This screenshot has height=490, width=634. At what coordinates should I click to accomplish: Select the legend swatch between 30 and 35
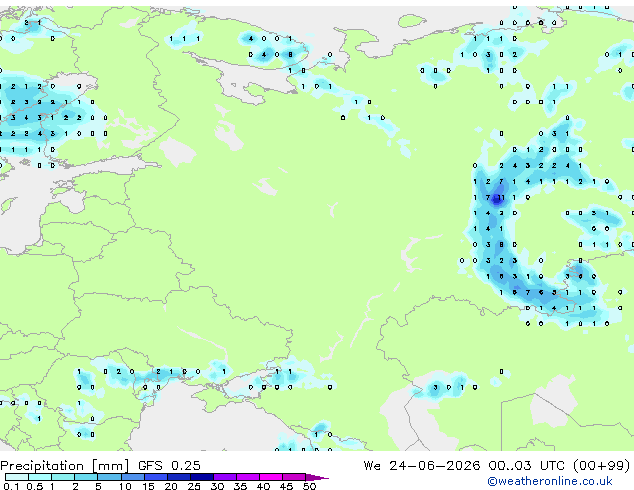tap(224, 477)
